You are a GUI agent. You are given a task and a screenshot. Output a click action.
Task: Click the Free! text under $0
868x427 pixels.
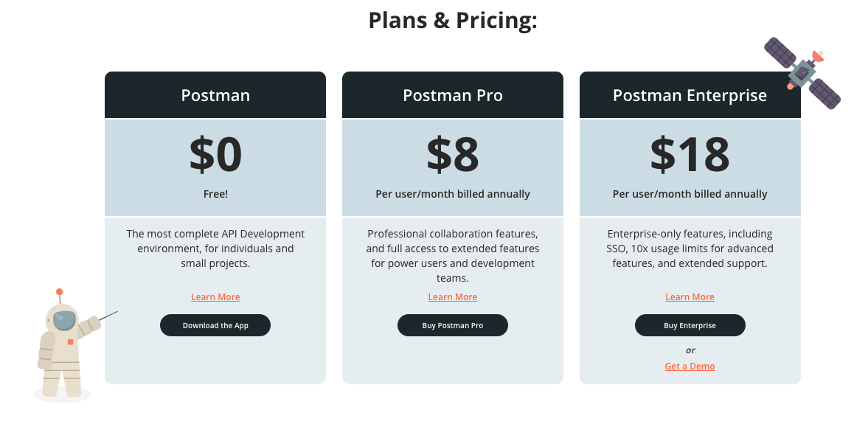[215, 194]
